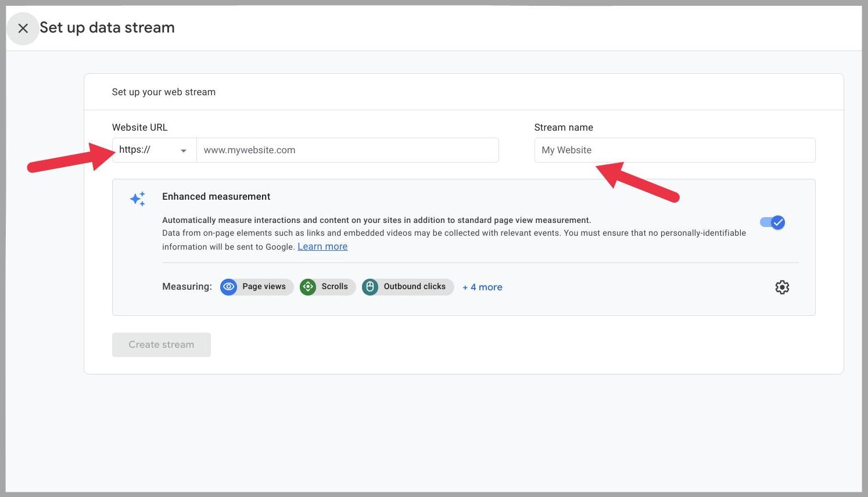
Task: Click the eye icon inside Page views chip
Action: click(228, 286)
